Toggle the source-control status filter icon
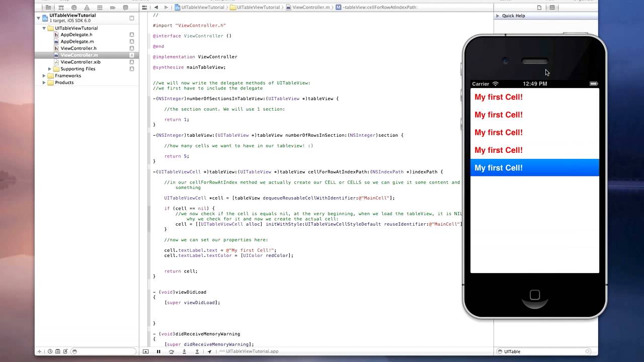The height and width of the screenshot is (362, 644). 58,351
